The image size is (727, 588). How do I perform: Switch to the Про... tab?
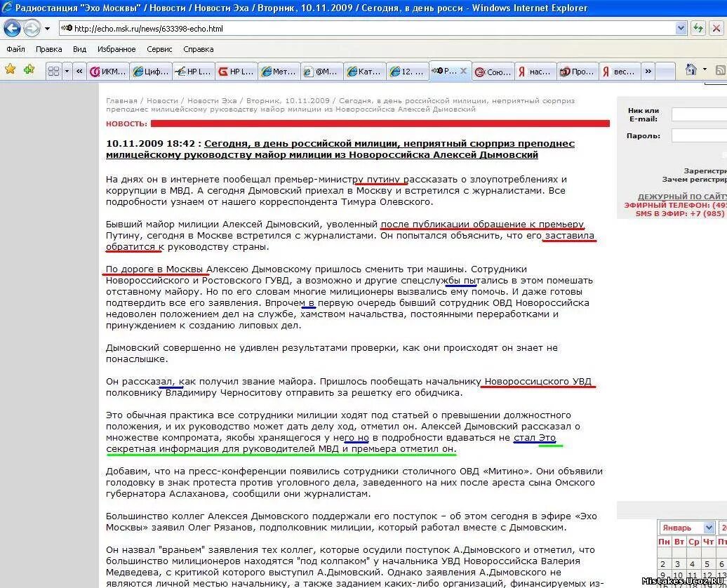tap(578, 72)
